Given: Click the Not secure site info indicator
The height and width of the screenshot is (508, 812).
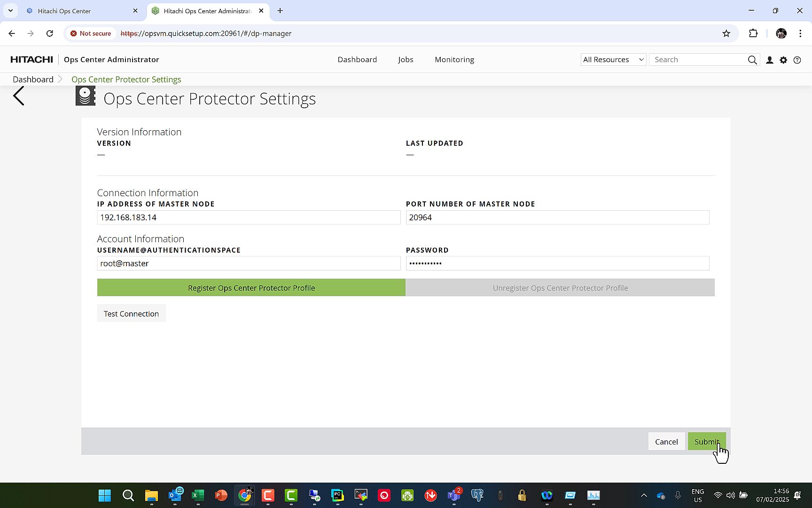Looking at the screenshot, I should [x=91, y=33].
